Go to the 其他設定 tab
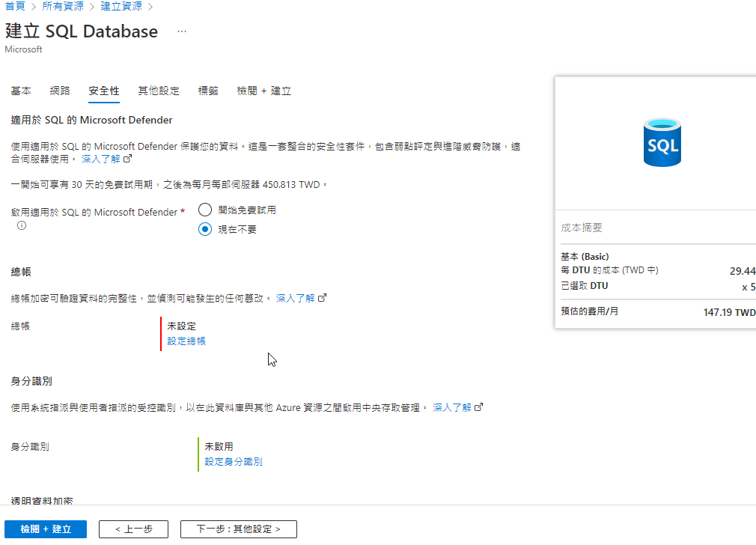Image resolution: width=756 pixels, height=545 pixels. (x=159, y=91)
